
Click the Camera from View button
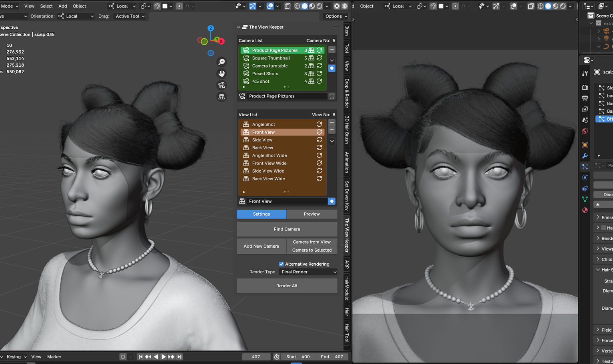click(312, 242)
